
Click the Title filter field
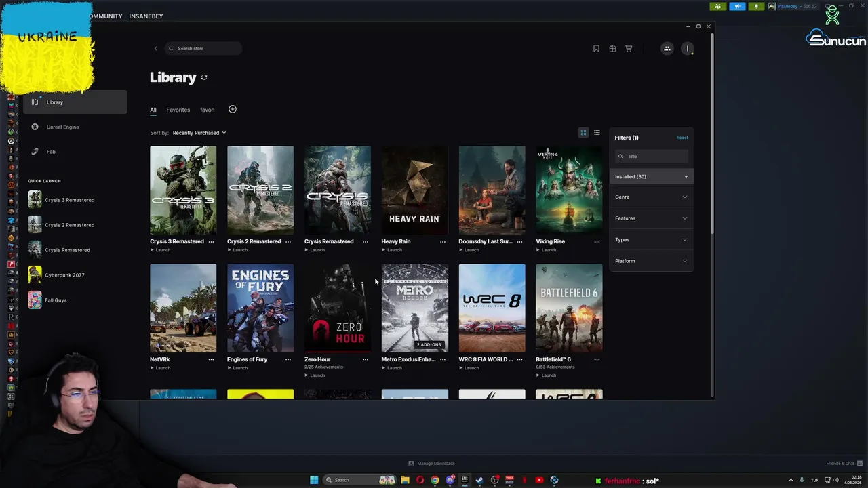(x=652, y=156)
